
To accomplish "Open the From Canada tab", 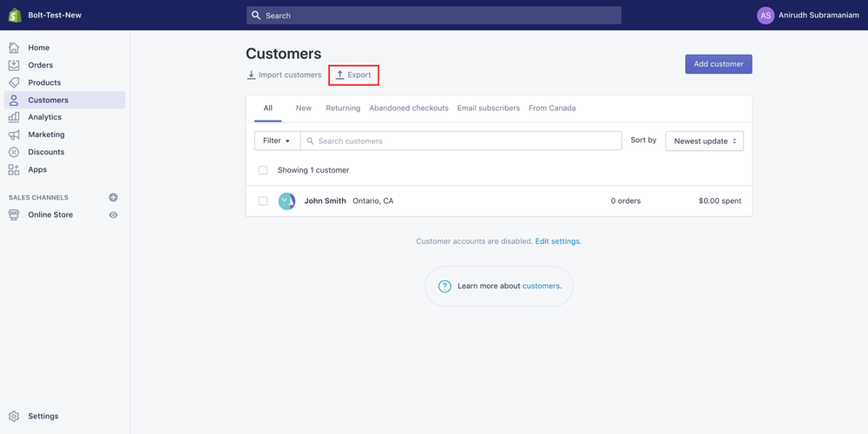I will 552,108.
